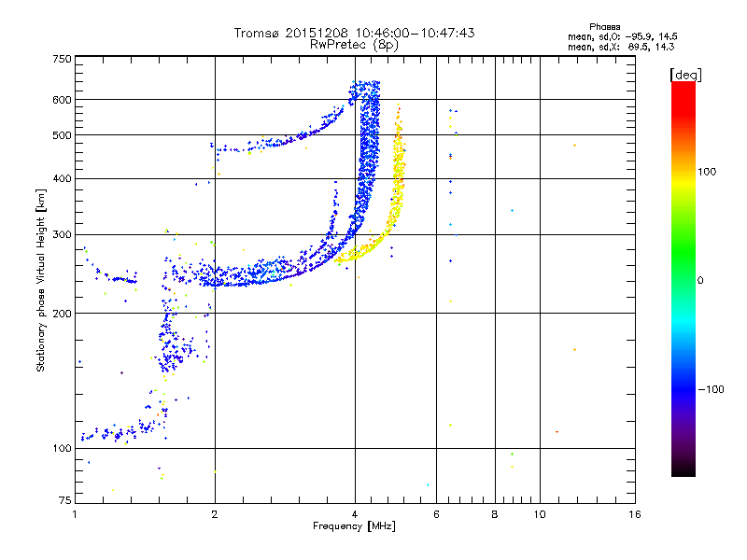Screen dimensions: 747x560
Task: Click the 'mean, sd,X: 89.5, 14.3' line
Action: (621, 47)
